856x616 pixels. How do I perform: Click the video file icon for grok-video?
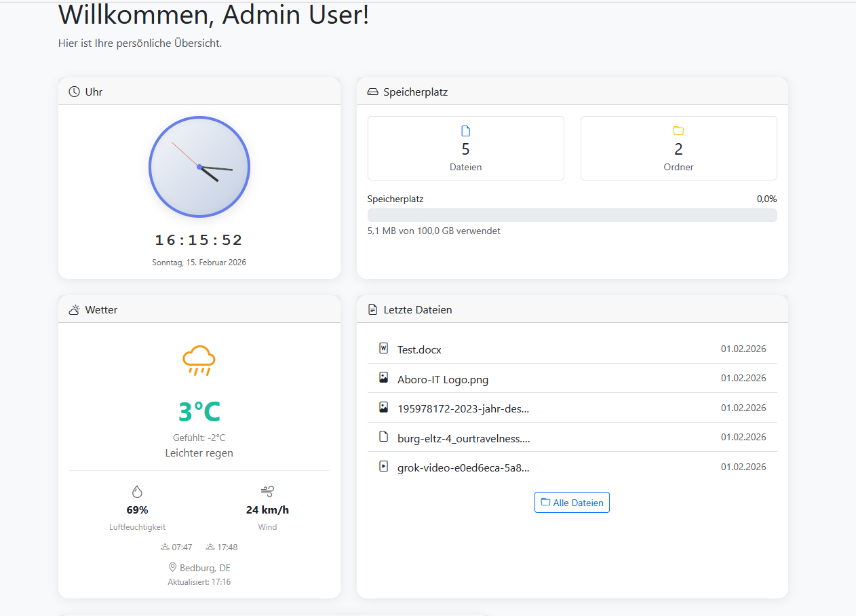point(383,467)
